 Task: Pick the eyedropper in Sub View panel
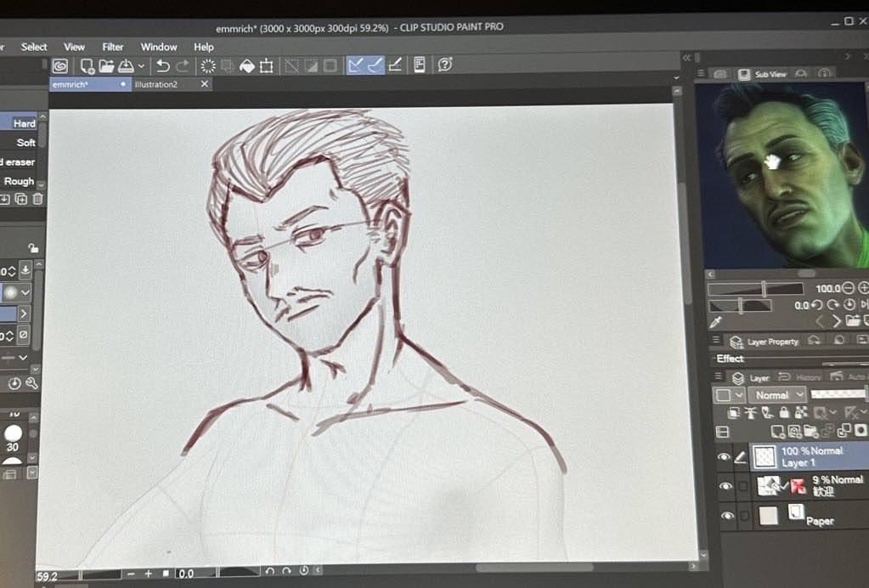(x=715, y=322)
